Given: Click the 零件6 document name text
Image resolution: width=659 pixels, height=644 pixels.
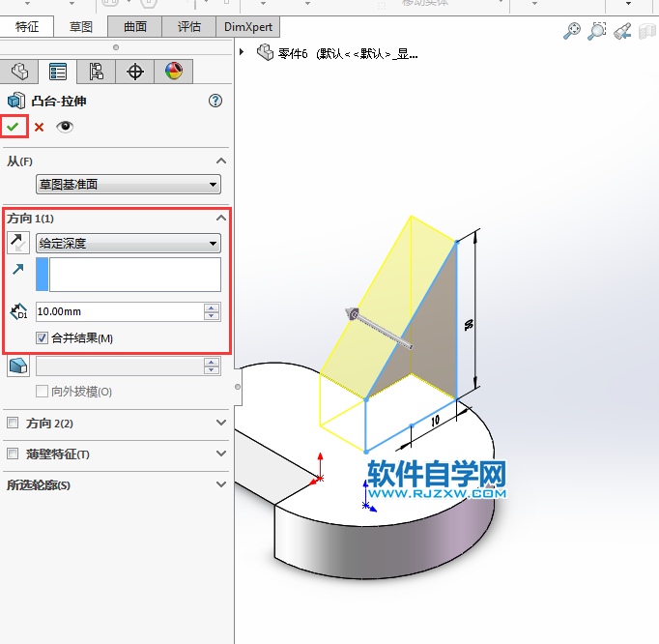Looking at the screenshot, I should (x=348, y=54).
